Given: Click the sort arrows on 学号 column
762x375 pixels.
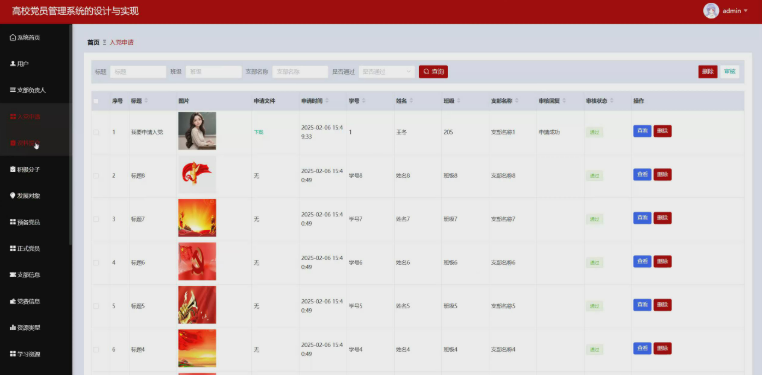Looking at the screenshot, I should (x=364, y=101).
